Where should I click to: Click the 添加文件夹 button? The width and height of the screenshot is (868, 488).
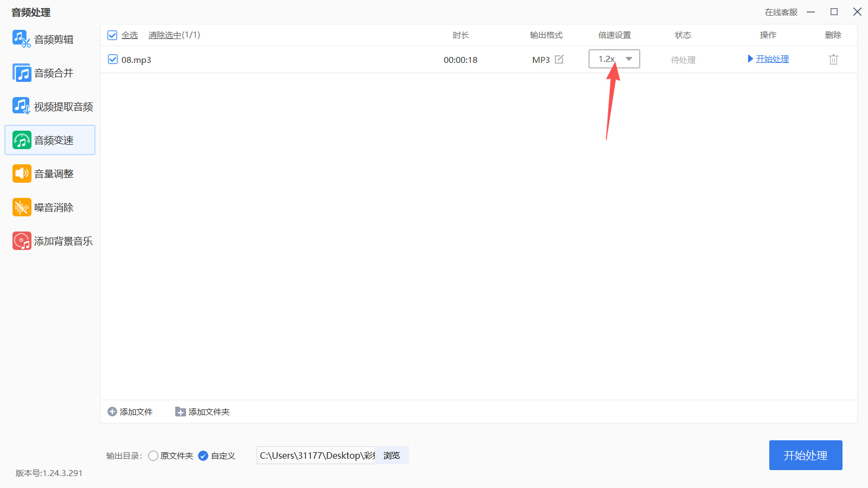(202, 412)
